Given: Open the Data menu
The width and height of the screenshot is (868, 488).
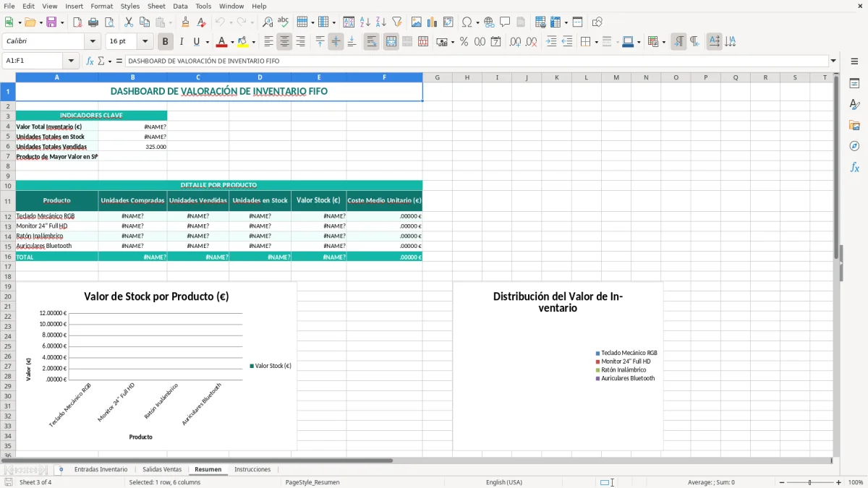Looking at the screenshot, I should 180,6.
